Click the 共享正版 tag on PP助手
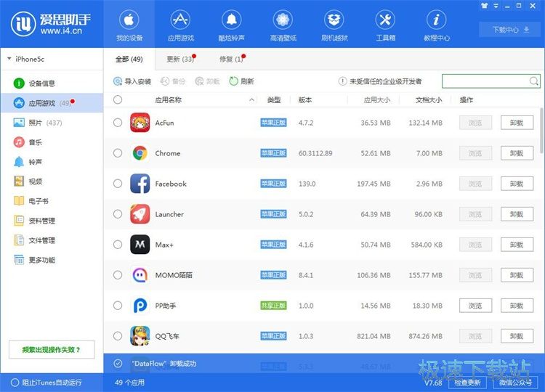545x392 pixels. coord(273,306)
